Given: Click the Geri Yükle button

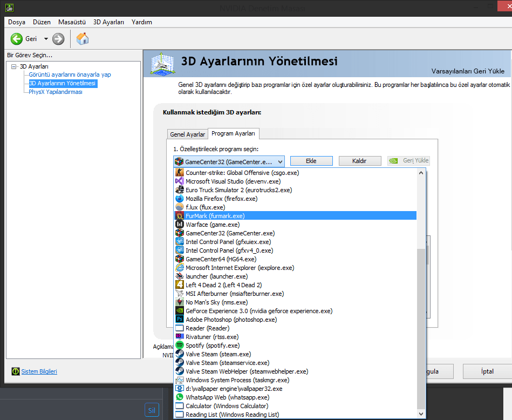Looking at the screenshot, I should tap(408, 160).
